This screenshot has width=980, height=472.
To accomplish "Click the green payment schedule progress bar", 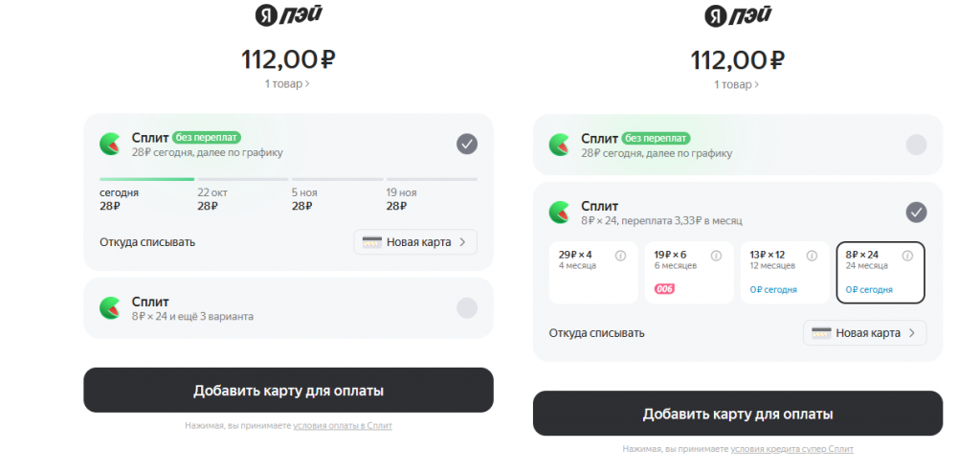I will click(x=146, y=179).
